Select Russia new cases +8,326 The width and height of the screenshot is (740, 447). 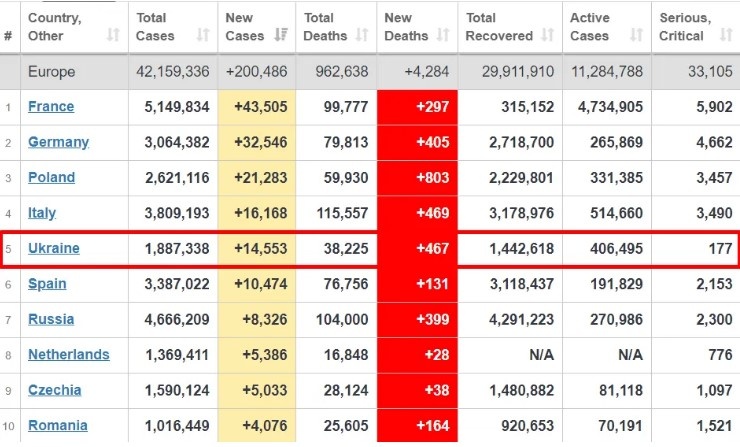(x=265, y=319)
